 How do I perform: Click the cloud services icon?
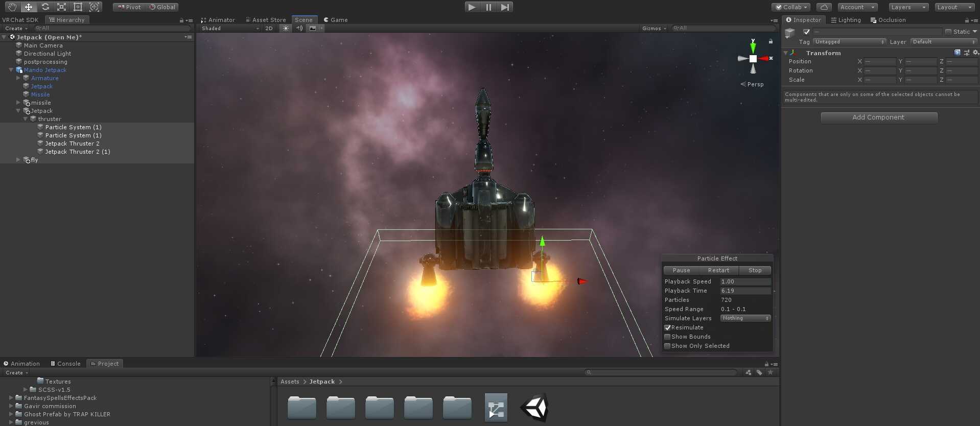point(824,7)
